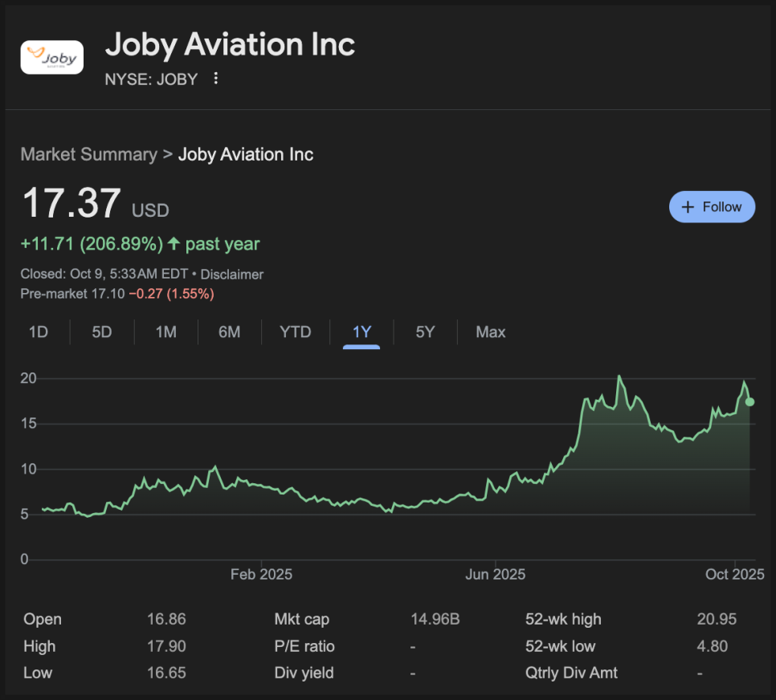Click the Jun 2025 axis label
Image resolution: width=776 pixels, height=700 pixels.
point(496,575)
